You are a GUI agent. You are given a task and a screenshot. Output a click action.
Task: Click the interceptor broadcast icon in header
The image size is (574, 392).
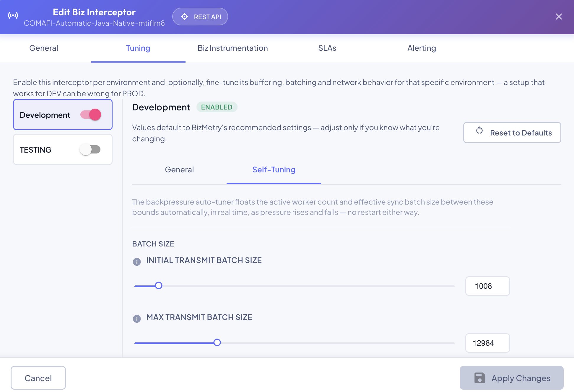pos(13,15)
